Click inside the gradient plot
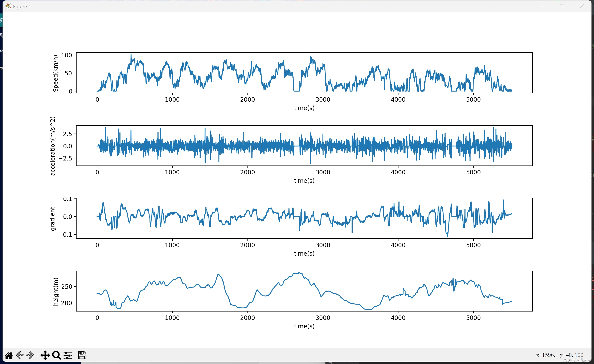This screenshot has height=364, width=594. pos(304,218)
